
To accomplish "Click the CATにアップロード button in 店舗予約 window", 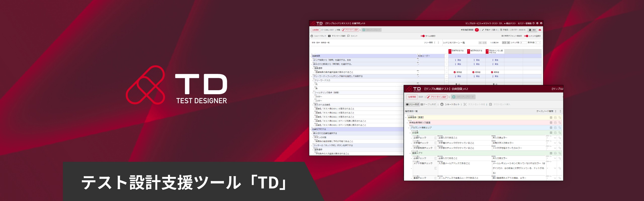I will [372, 30].
